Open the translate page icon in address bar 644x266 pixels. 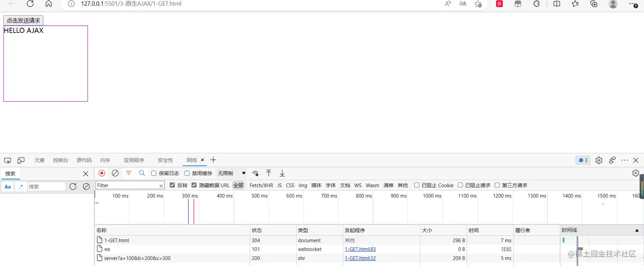[x=463, y=4]
